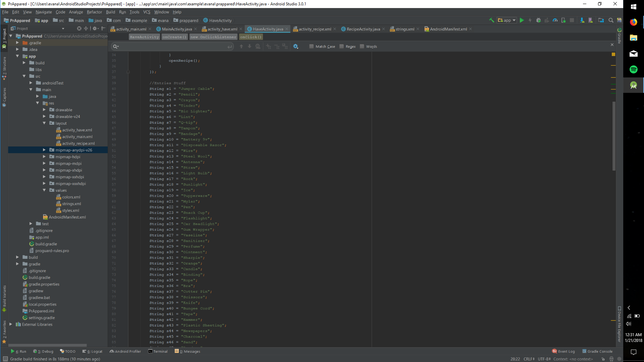Collapse the values folder
This screenshot has height=362, width=644.
pyautogui.click(x=44, y=190)
